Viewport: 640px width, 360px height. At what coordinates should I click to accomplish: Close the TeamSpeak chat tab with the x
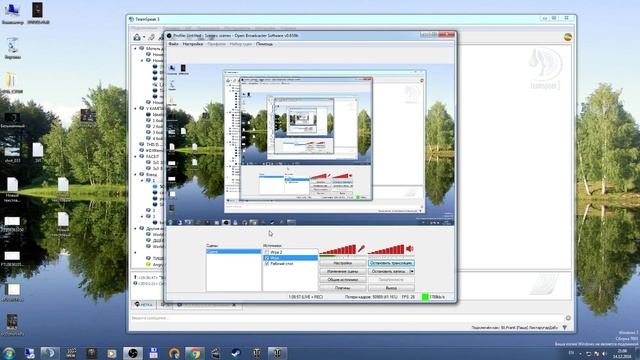pyautogui.click(x=234, y=304)
